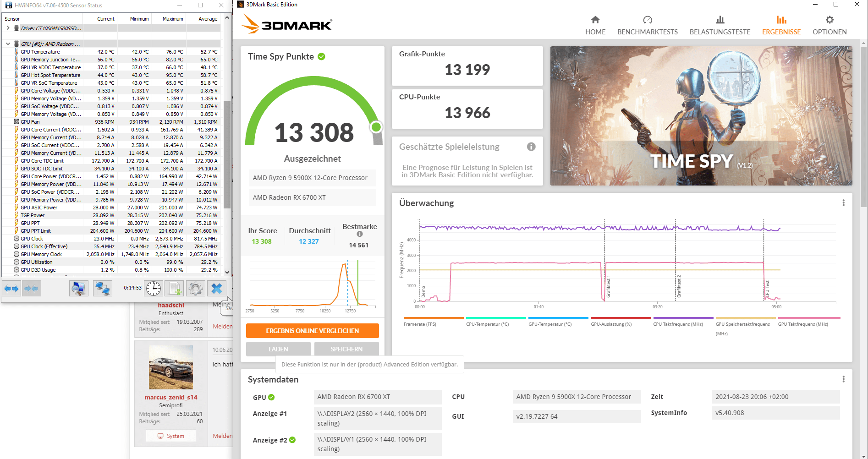
Task: Open the Belastungsteste bar chart icon
Action: coord(720,20)
